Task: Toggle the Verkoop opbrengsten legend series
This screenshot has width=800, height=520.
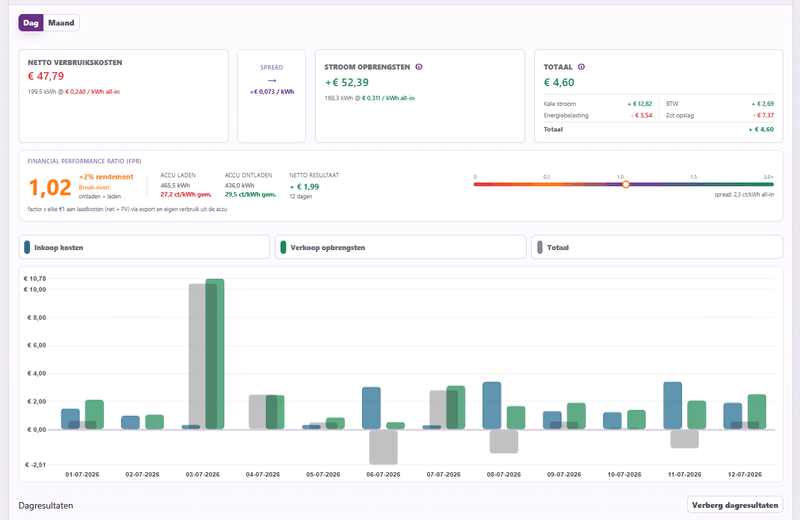Action: click(401, 247)
